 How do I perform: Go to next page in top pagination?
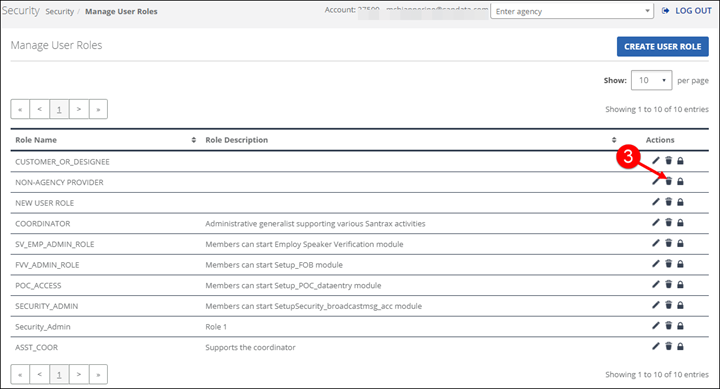[79, 109]
